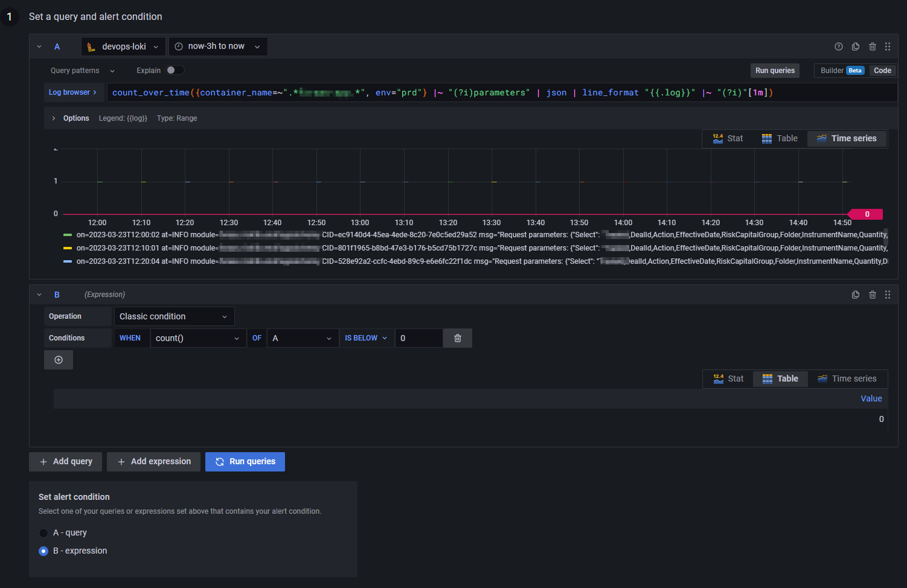Click the LogQL query editor field
The width and height of the screenshot is (907, 588).
click(x=502, y=92)
